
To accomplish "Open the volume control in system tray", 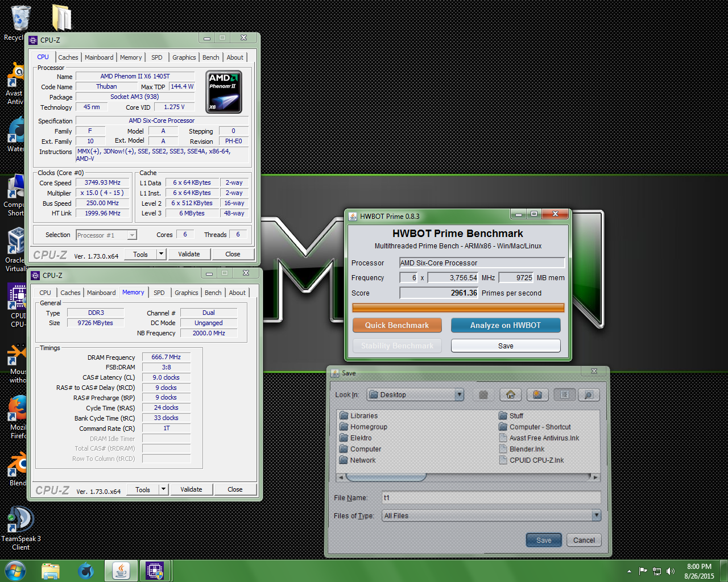I will pyautogui.click(x=671, y=571).
